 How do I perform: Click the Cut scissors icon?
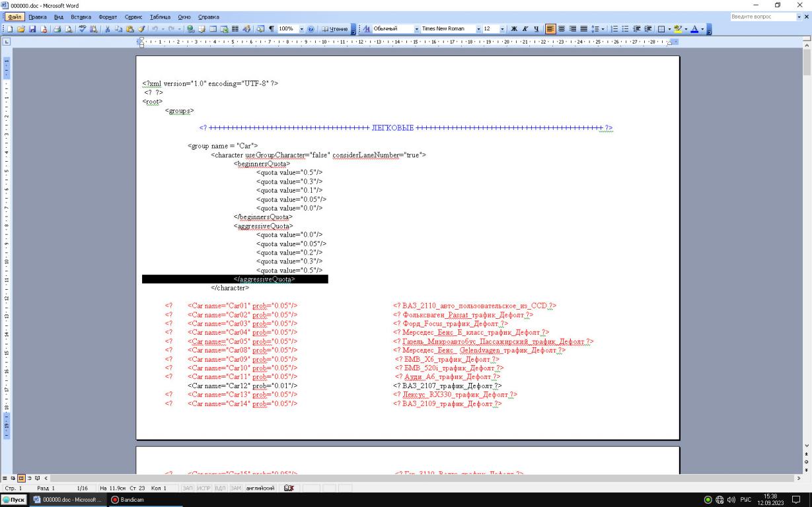click(x=107, y=29)
